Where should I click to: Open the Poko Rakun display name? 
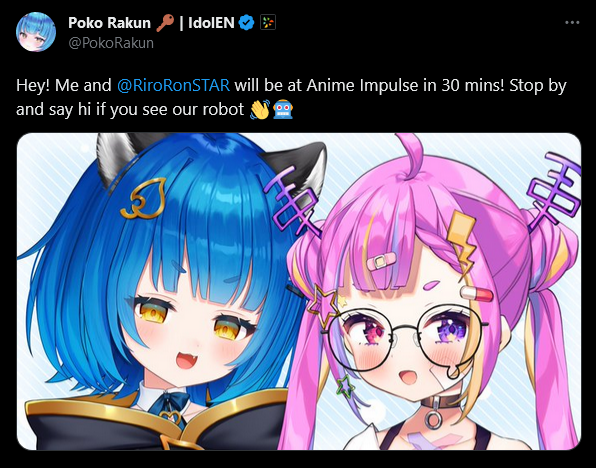pyautogui.click(x=109, y=23)
